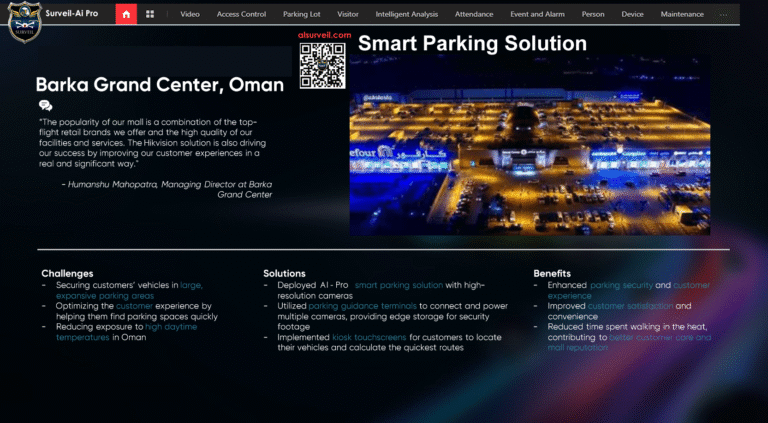Open the grid apps menu icon
Image resolution: width=768 pixels, height=423 pixels.
pyautogui.click(x=150, y=14)
